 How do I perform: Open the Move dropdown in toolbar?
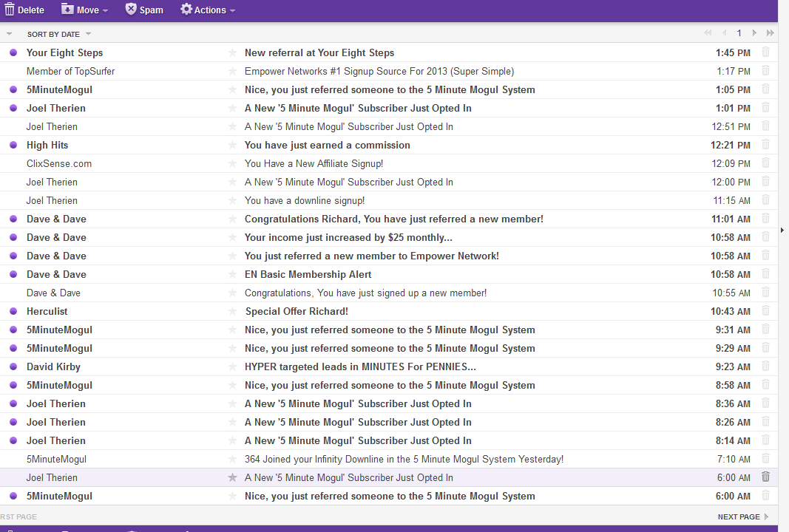pos(84,10)
